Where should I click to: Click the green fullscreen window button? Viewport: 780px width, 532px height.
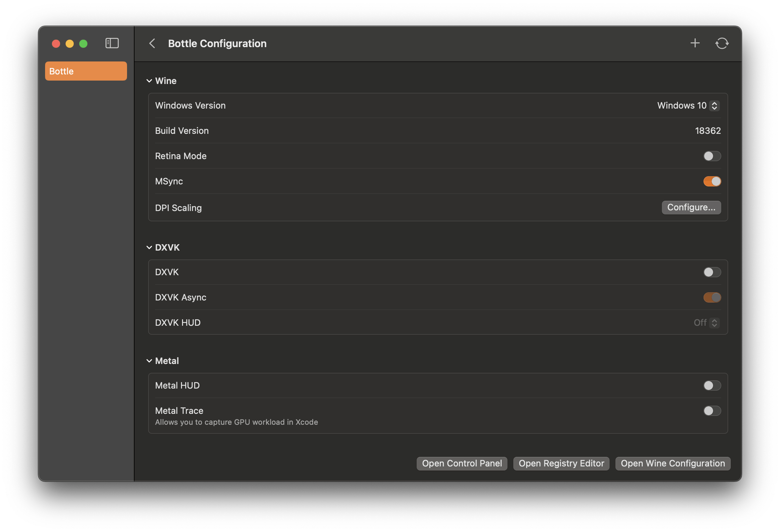(83, 44)
